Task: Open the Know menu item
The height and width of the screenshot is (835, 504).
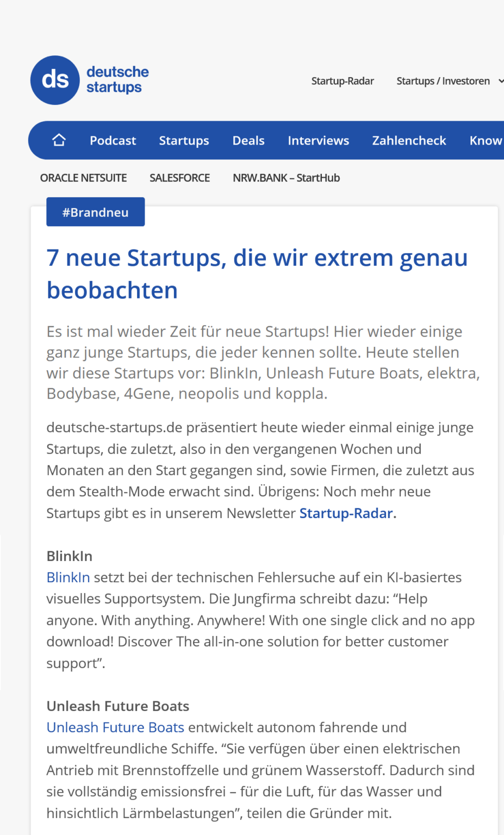Action: coord(486,140)
